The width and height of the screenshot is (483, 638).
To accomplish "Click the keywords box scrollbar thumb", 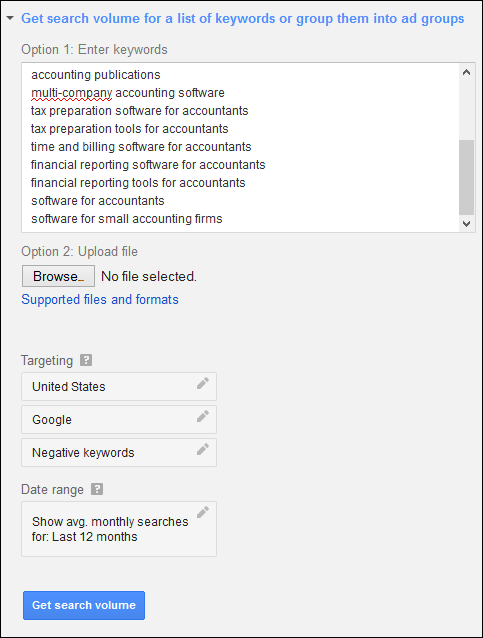I will click(x=466, y=177).
